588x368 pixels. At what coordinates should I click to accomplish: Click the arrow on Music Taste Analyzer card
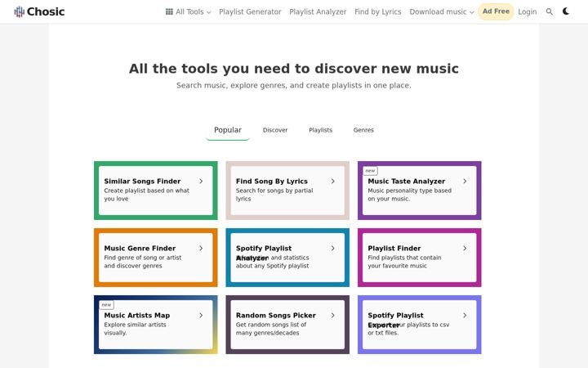(x=465, y=181)
